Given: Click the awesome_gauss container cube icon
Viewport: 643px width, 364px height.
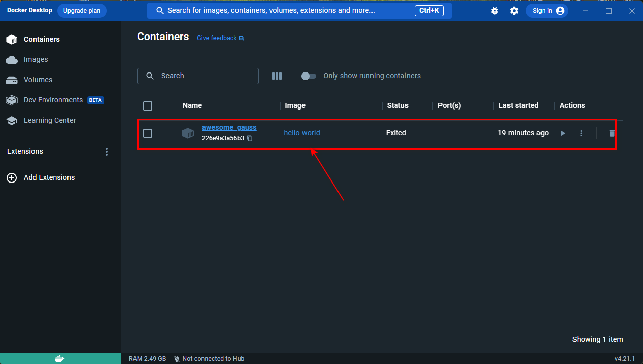Looking at the screenshot, I should (x=188, y=133).
